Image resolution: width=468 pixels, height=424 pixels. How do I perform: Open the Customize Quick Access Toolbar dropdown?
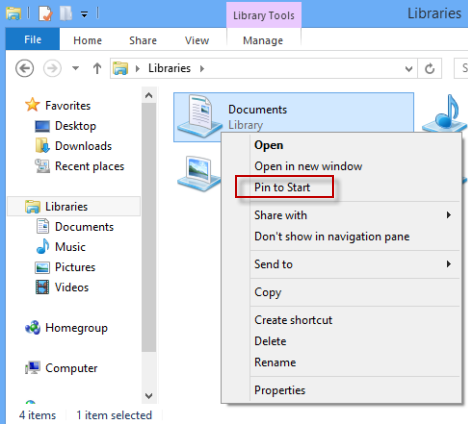tap(84, 14)
